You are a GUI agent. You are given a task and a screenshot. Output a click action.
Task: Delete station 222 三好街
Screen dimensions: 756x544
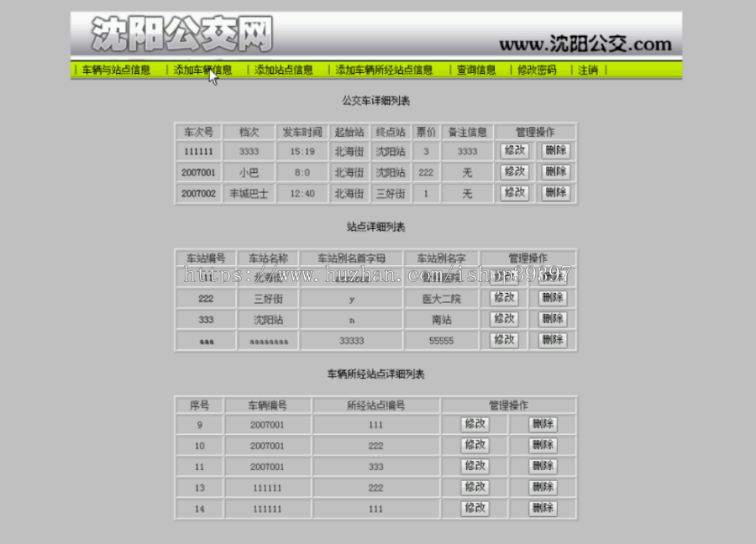coord(553,298)
